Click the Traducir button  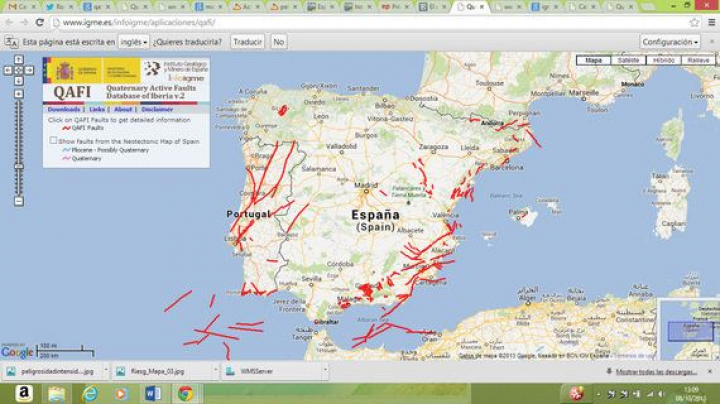tap(247, 42)
